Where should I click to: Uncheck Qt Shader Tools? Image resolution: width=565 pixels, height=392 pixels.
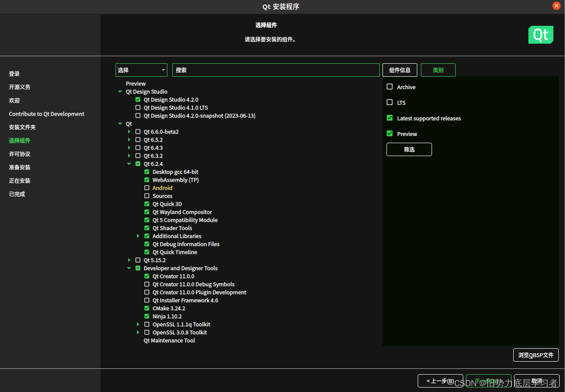pos(147,228)
